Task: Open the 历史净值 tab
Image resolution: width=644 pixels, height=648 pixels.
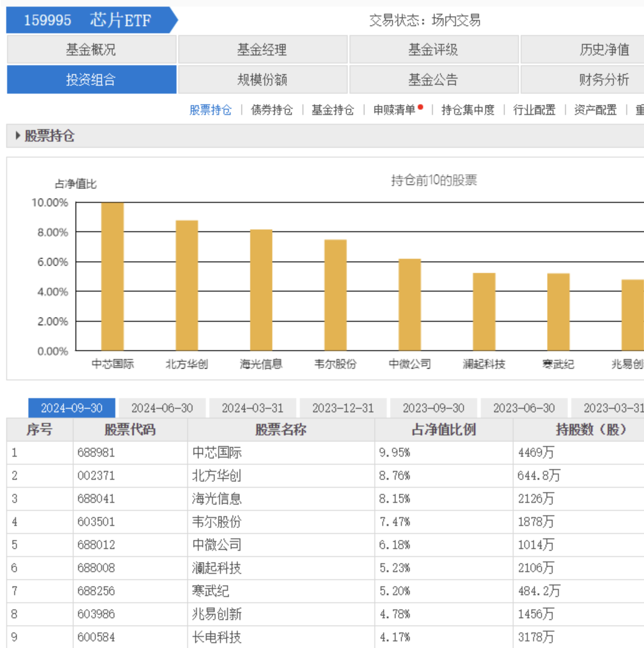Action: point(582,49)
